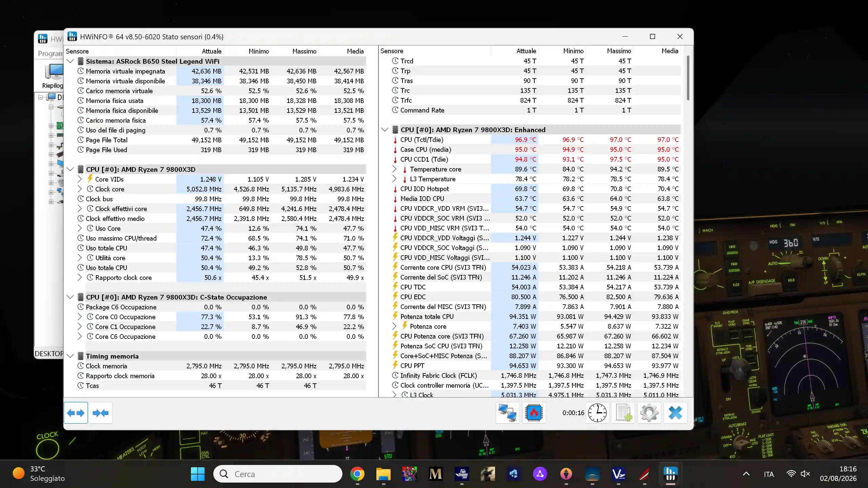Click the HWiNFO taskbar icon

click(671, 474)
